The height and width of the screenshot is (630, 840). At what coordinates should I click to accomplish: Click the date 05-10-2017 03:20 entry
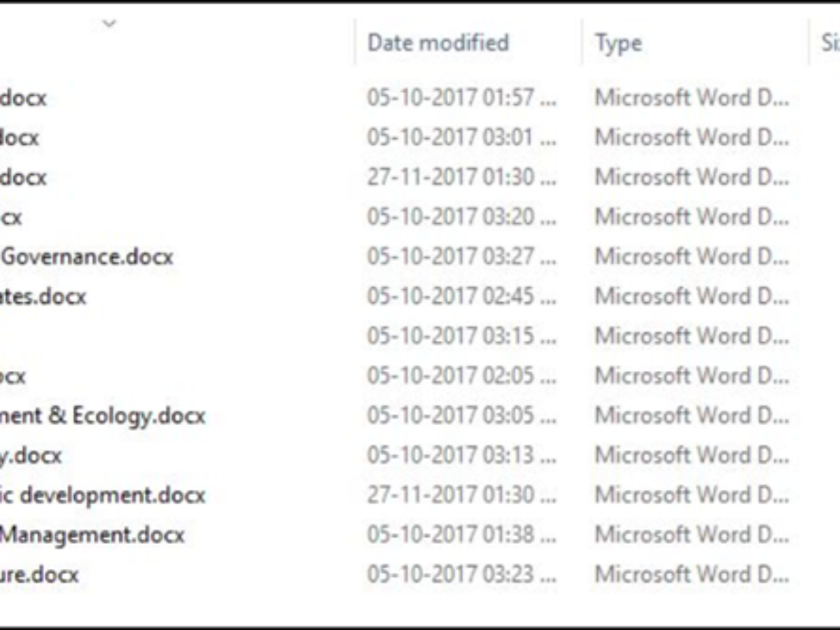[461, 217]
